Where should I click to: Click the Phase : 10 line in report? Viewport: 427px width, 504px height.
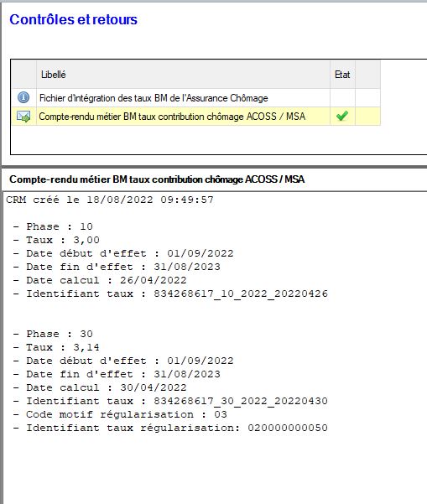point(53,226)
